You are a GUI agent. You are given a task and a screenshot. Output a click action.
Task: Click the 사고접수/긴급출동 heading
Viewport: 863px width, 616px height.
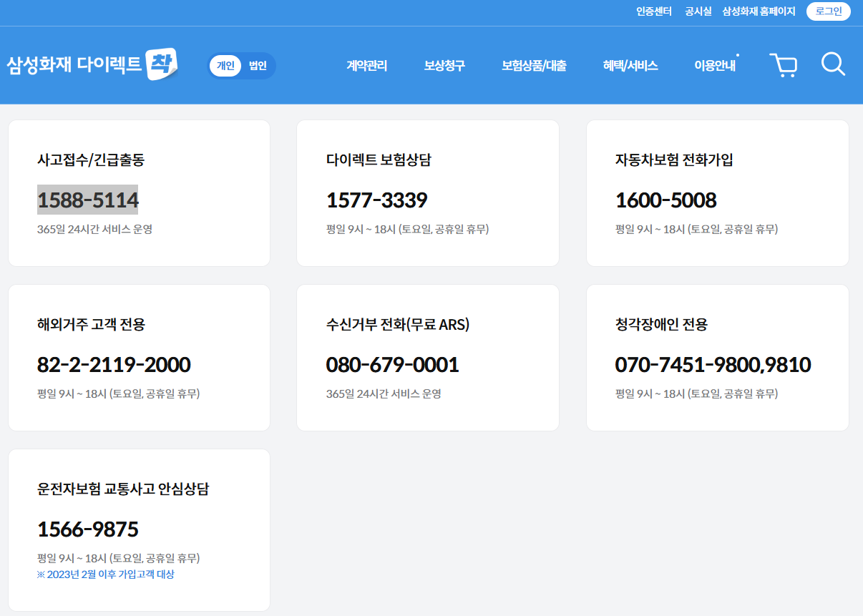91,160
